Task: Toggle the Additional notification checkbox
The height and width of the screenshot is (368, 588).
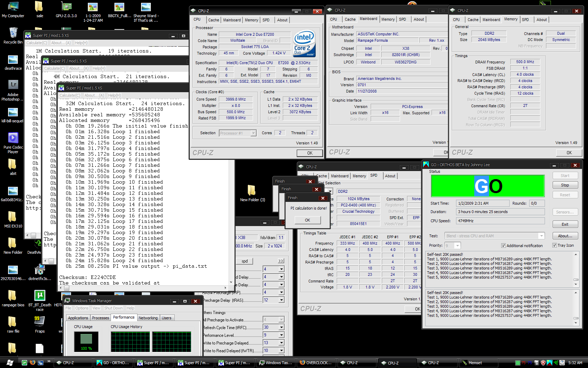Action: tap(503, 246)
